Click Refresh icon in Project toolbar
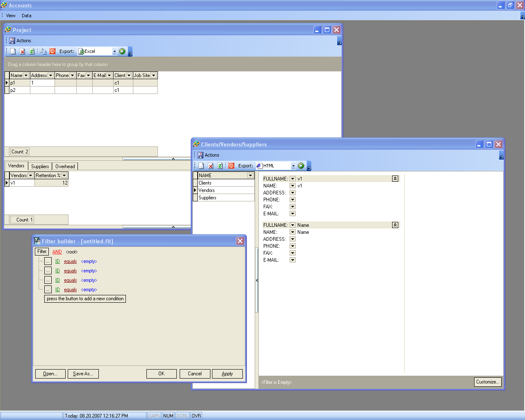This screenshot has height=420, width=525. point(32,51)
